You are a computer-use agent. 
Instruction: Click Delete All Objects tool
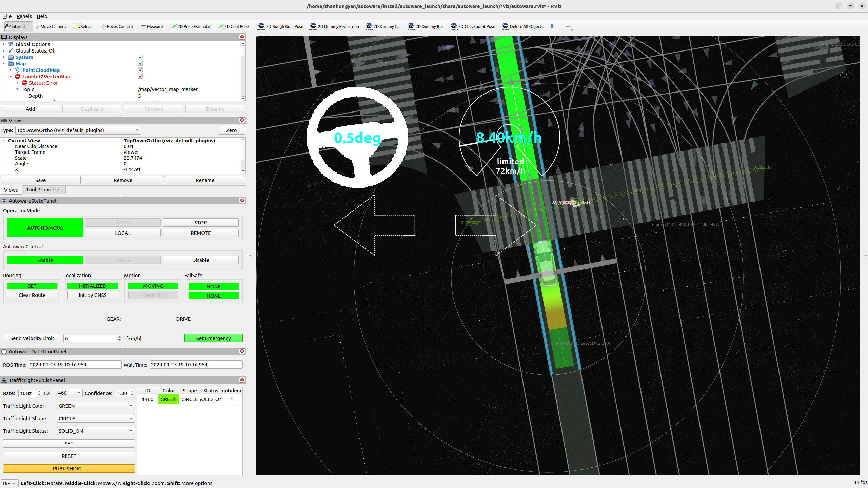[x=522, y=26]
